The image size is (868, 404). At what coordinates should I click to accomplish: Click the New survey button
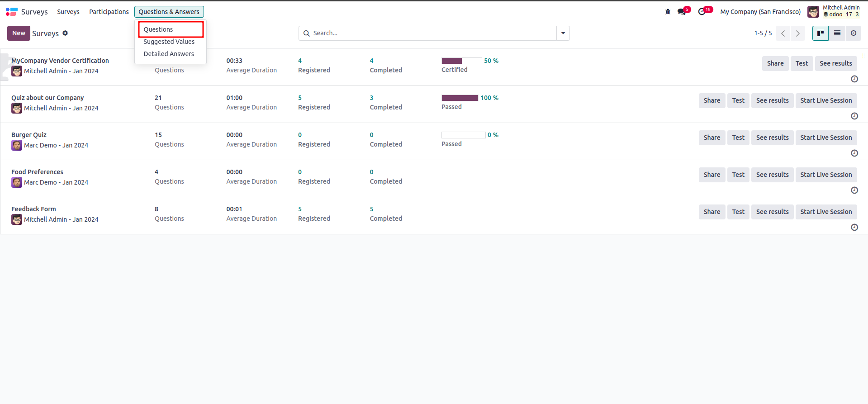click(x=19, y=33)
